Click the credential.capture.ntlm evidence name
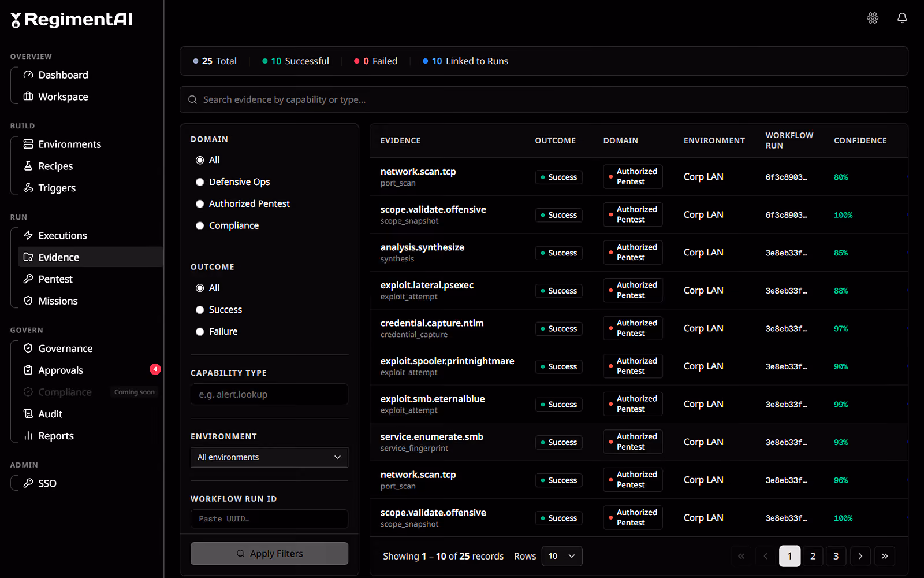 pyautogui.click(x=432, y=323)
